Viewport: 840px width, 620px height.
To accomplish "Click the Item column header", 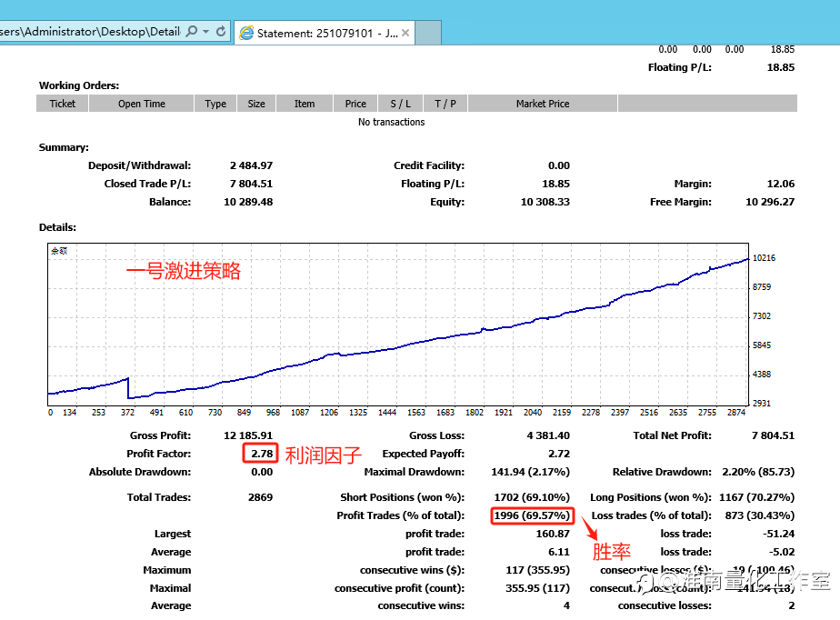I will (x=305, y=104).
